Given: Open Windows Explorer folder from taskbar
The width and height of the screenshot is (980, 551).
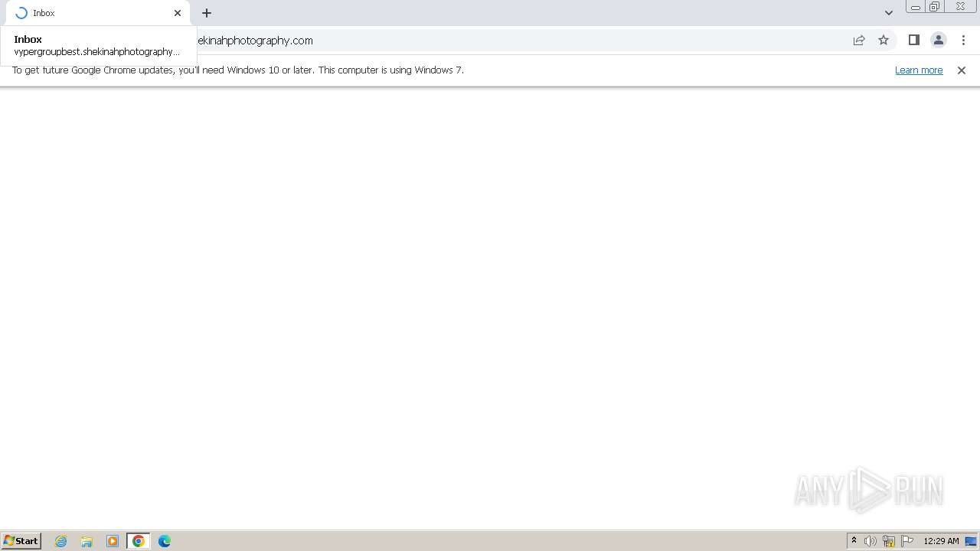Looking at the screenshot, I should click(87, 541).
